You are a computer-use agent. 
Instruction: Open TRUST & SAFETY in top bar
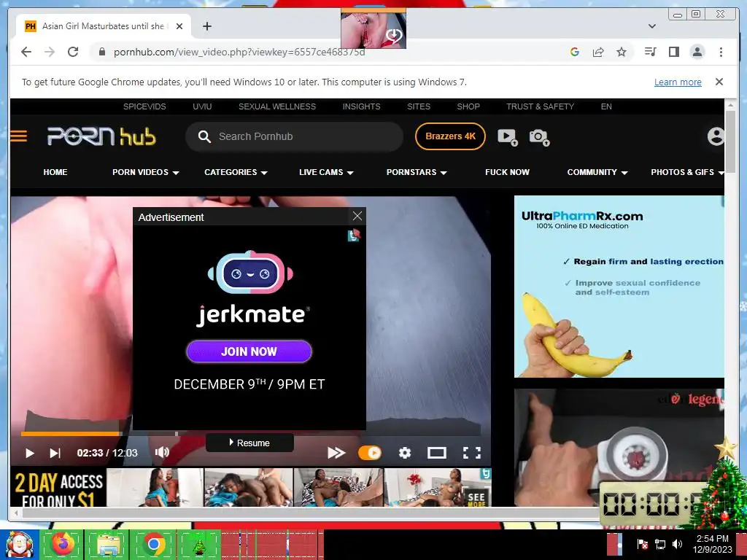pos(540,106)
